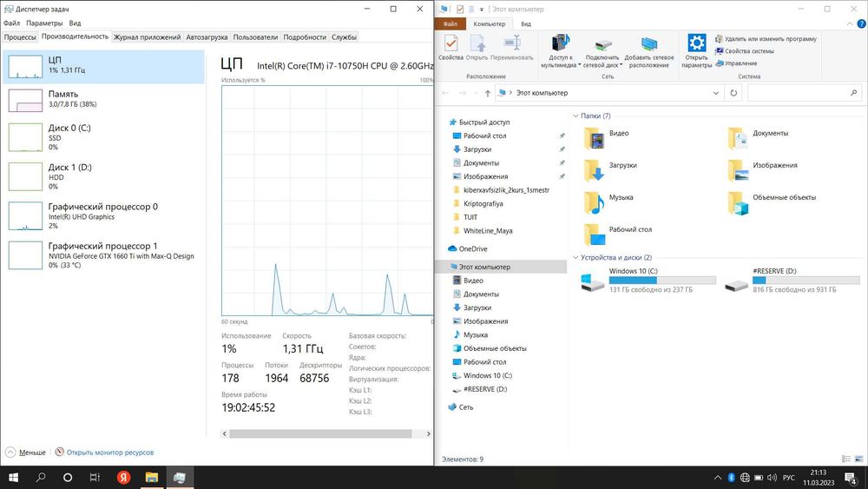Screen dimensions: 868x489
Task: Select OneDrive in navigation pane
Action: tap(468, 248)
